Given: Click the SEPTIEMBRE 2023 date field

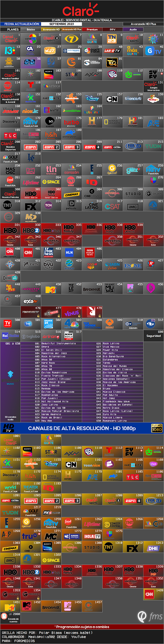Looking at the screenshot, I should (x=61, y=24).
